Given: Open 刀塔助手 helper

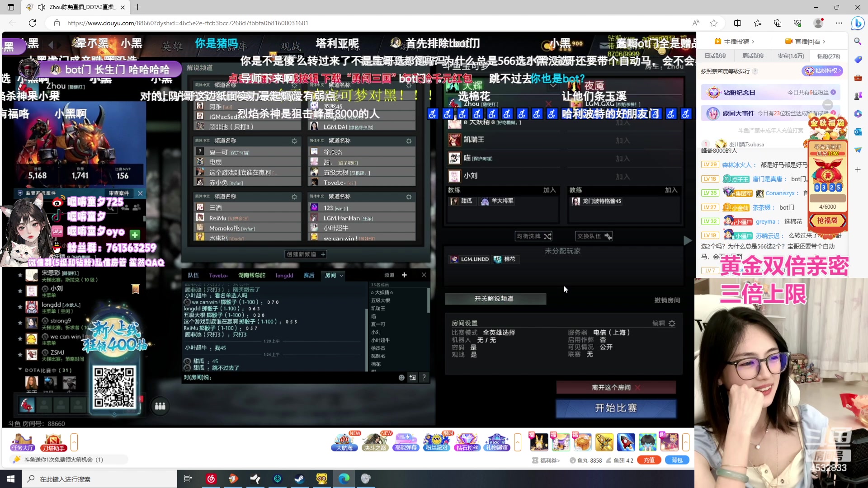Looking at the screenshot, I should pos(53,442).
